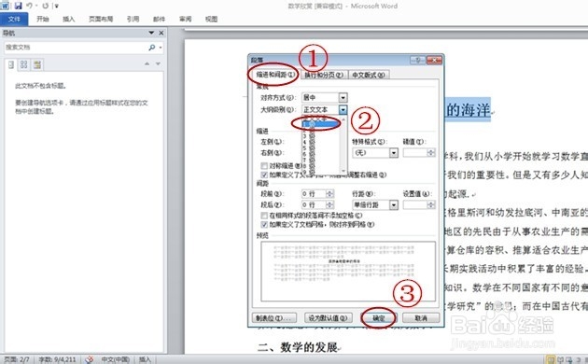Viewport: 588px width, 364px height.
Task: Click the Redo icon in quick access toolbar
Action: (x=46, y=6)
